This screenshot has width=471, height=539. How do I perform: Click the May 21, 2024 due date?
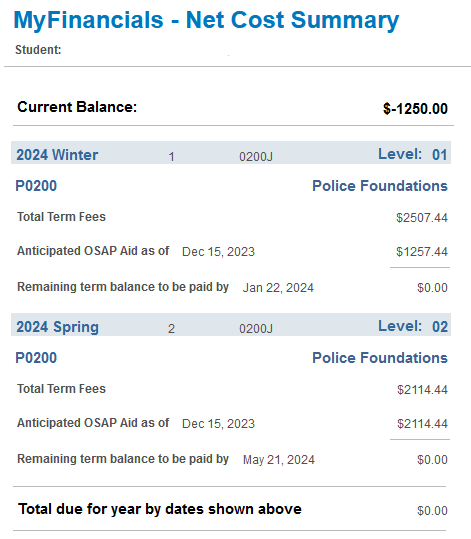[x=279, y=460]
